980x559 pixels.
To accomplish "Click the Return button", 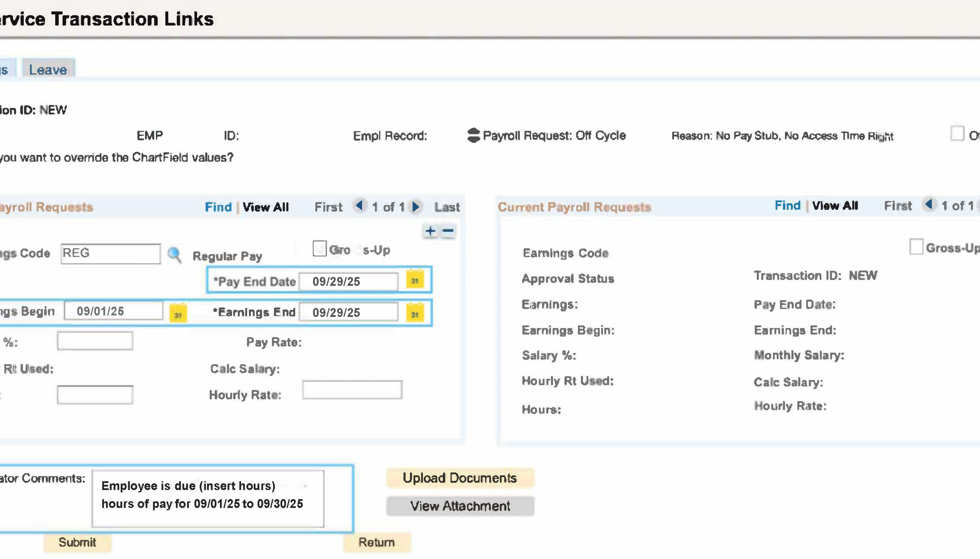I will pos(376,542).
